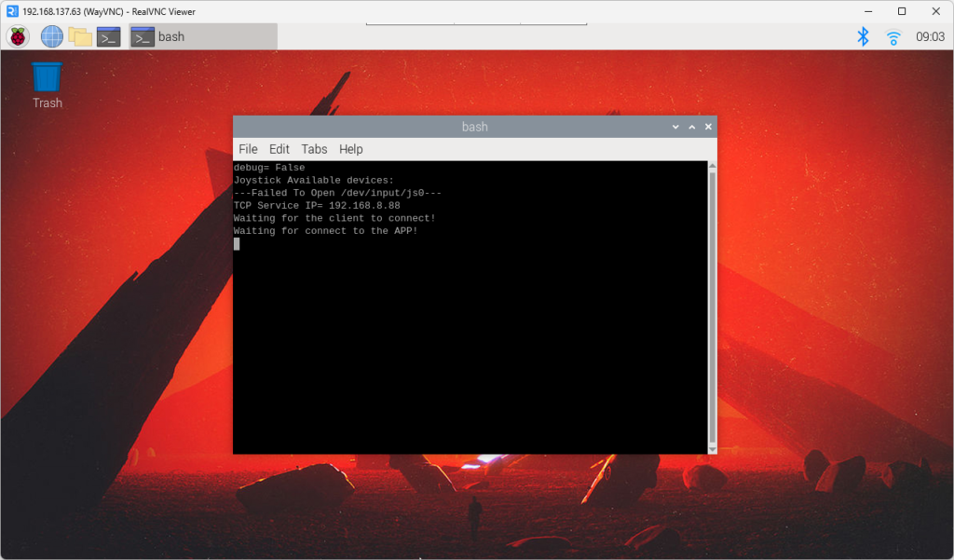Screen dimensions: 954x560
Task: Click the Bluetooth tray icon
Action: click(863, 36)
